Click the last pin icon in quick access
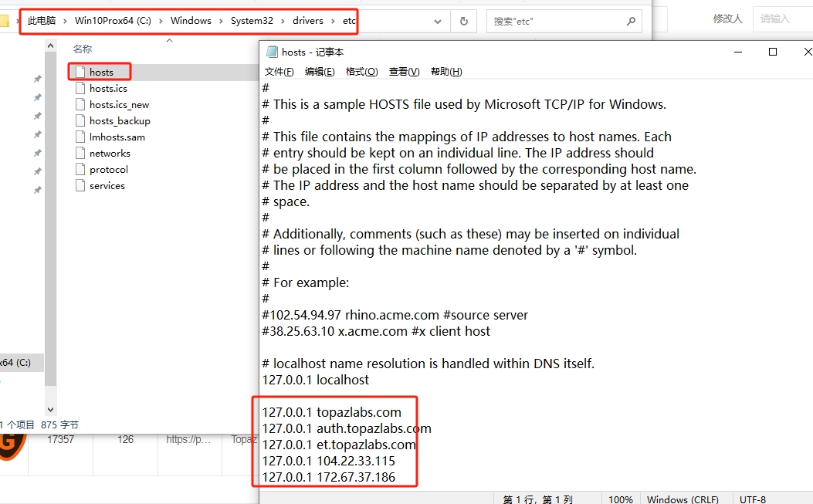This screenshot has width=813, height=504. (x=37, y=190)
